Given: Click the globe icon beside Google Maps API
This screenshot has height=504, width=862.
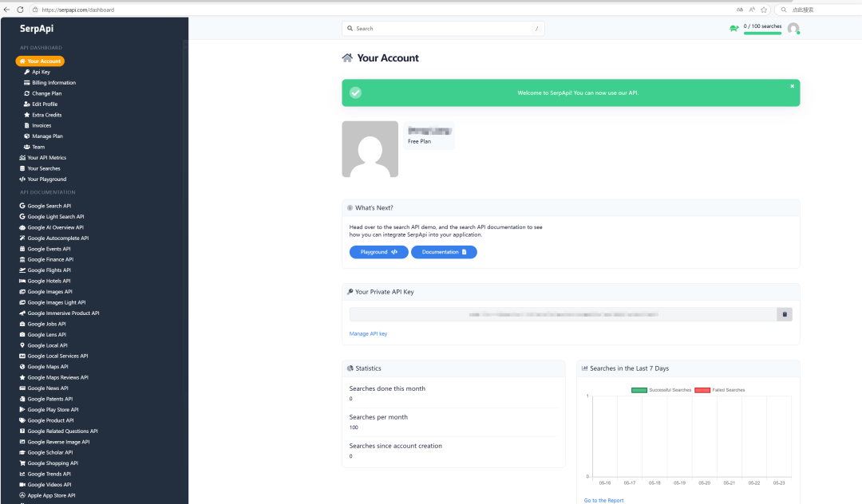Looking at the screenshot, I should (22, 367).
